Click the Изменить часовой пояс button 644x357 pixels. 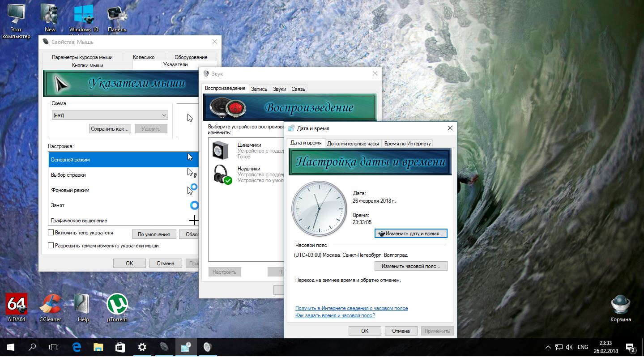pyautogui.click(x=411, y=266)
